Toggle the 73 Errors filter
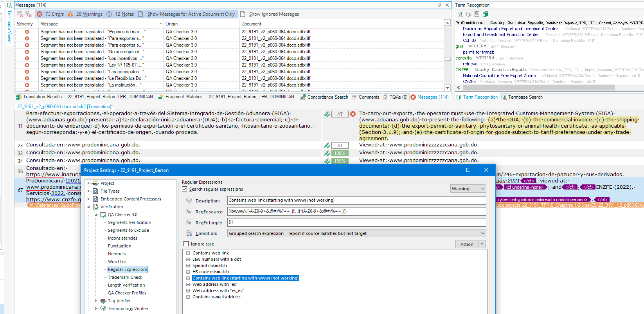The image size is (644, 314). click(50, 14)
